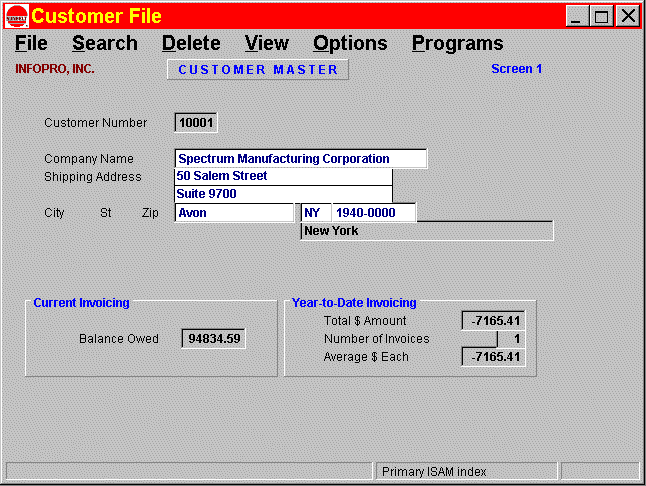Open the Options menu
Viewport: 646px width, 486px height.
coord(350,43)
